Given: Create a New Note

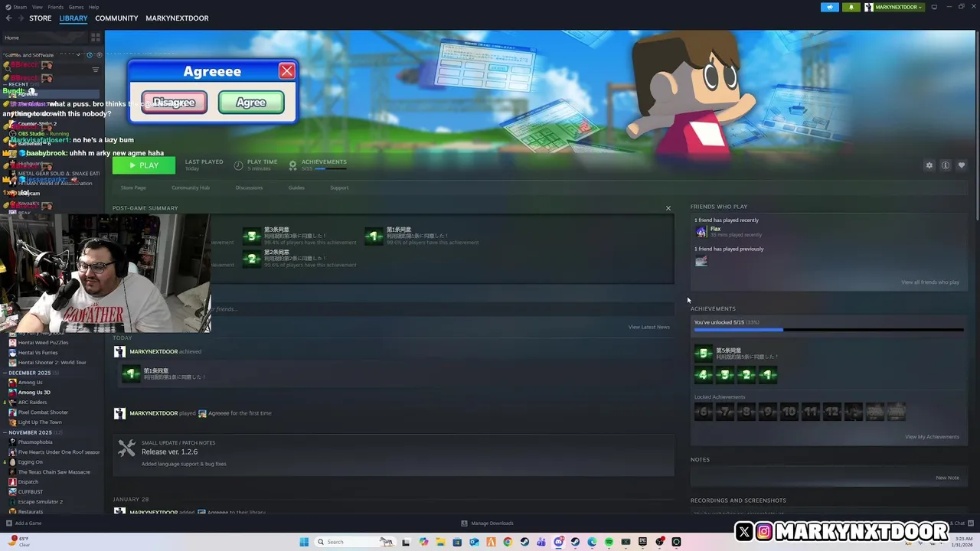Looking at the screenshot, I should point(947,478).
